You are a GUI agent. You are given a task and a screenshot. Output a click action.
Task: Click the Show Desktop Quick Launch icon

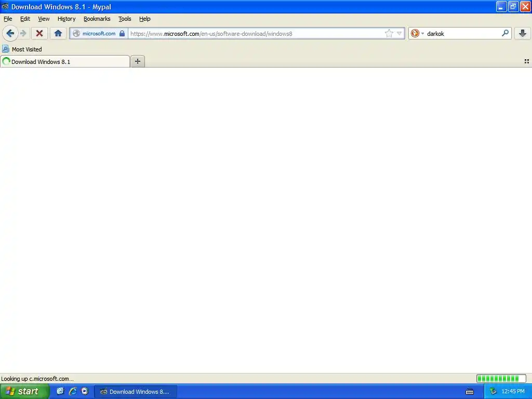60,391
